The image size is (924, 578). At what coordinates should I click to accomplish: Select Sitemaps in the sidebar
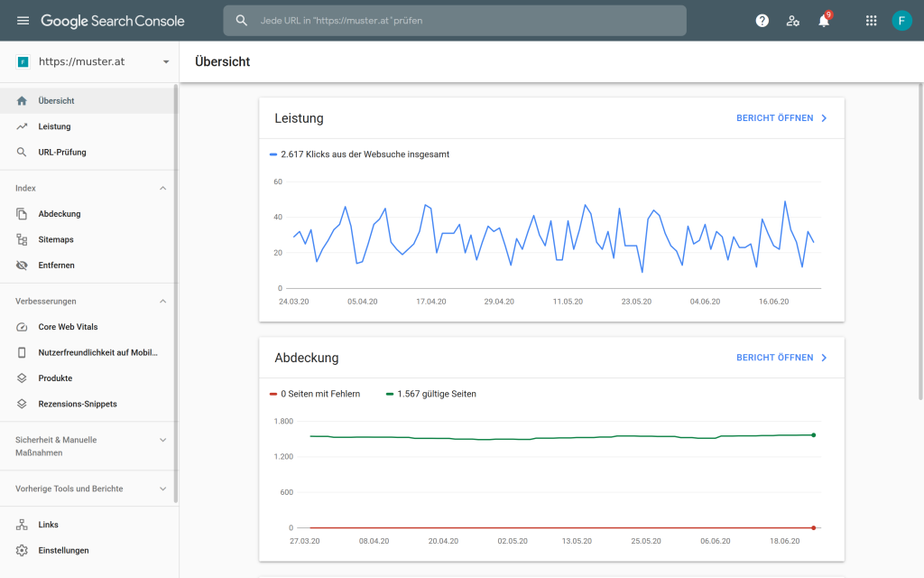click(56, 239)
